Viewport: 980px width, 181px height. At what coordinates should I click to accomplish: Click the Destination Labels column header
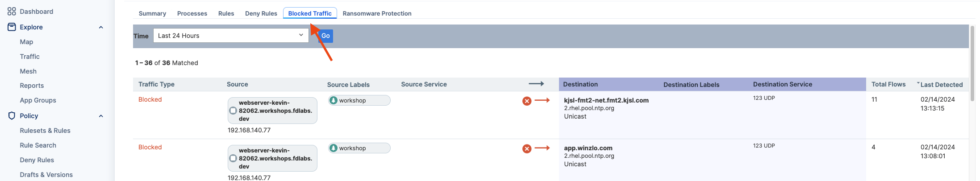pyautogui.click(x=691, y=85)
